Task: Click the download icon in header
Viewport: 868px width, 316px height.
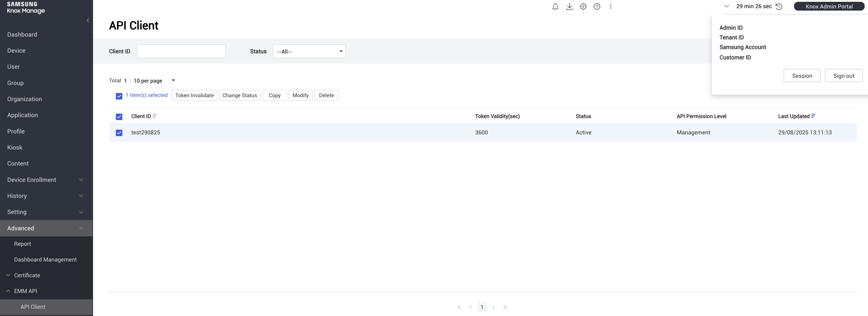Action: tap(569, 7)
